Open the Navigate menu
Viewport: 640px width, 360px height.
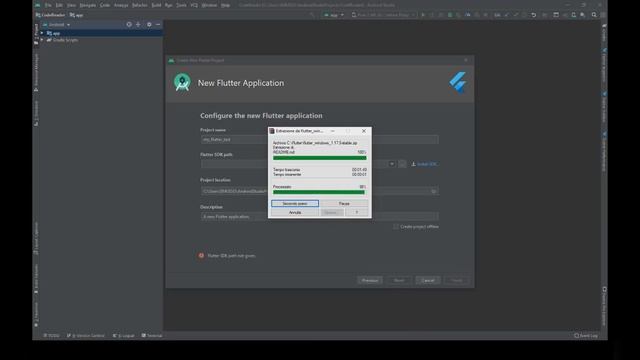tap(88, 5)
